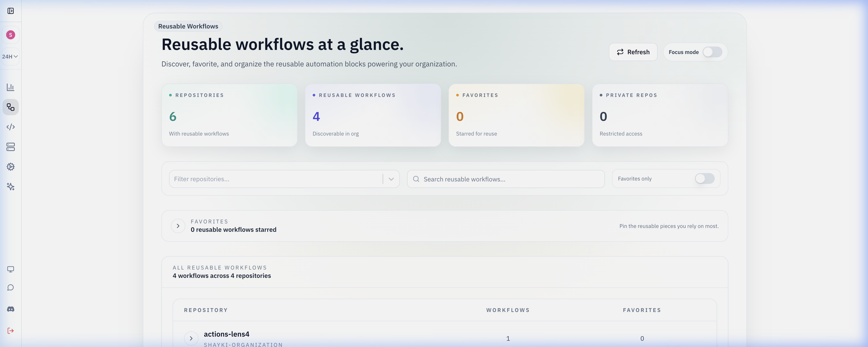Expand the actions-lens4 repository row
The height and width of the screenshot is (347, 868).
tap(191, 338)
